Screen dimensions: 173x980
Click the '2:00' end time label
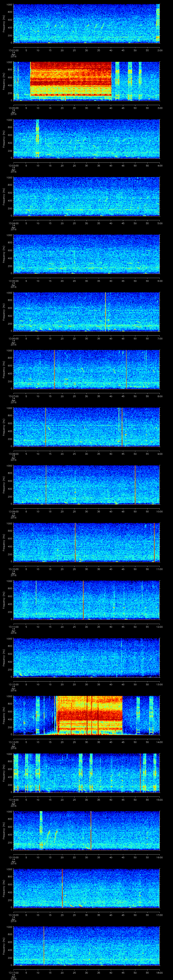point(160,50)
